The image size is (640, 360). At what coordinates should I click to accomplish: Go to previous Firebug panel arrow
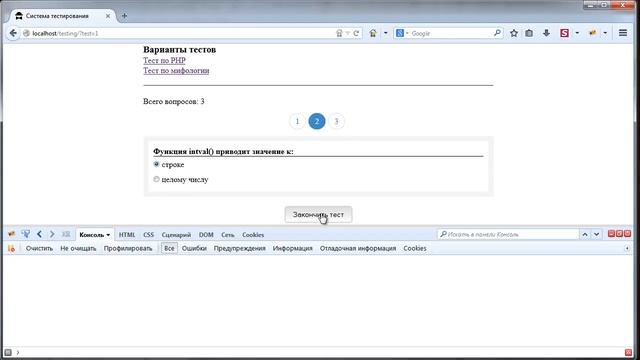[x=39, y=234]
